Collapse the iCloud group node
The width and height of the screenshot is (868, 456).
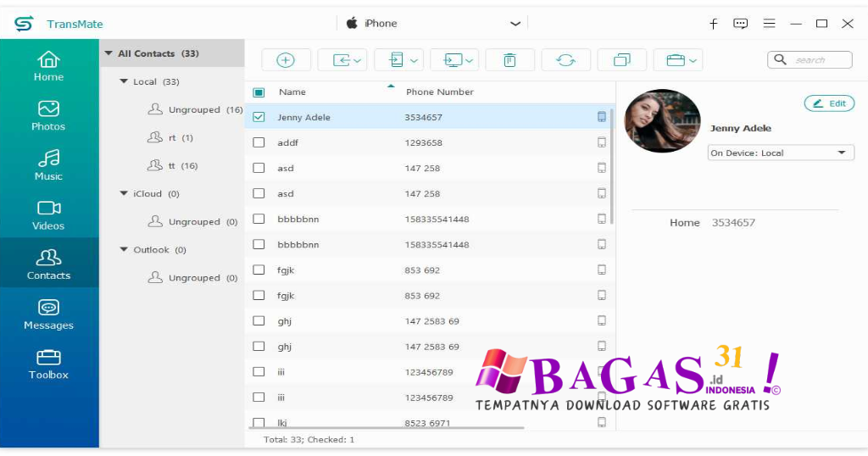click(124, 193)
